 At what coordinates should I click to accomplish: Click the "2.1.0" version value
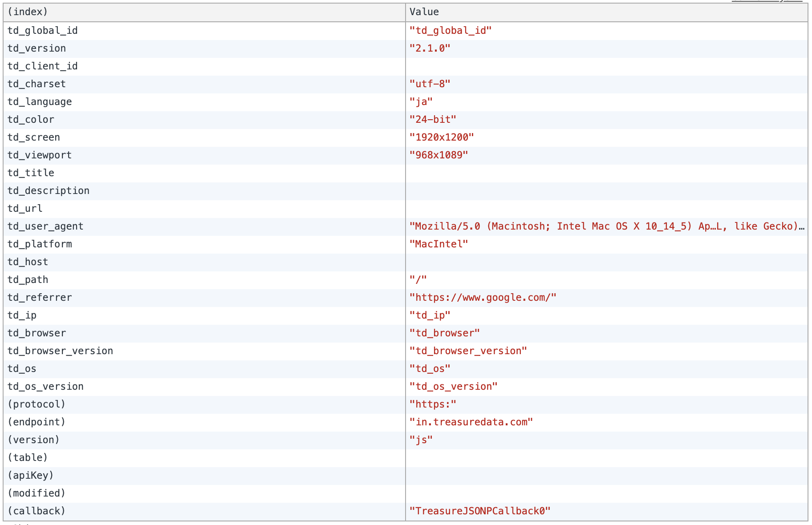(x=430, y=48)
